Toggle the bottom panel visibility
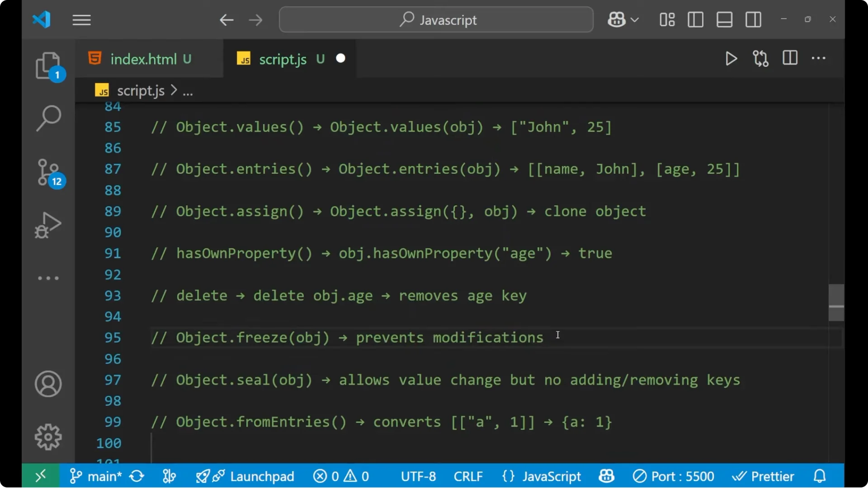 coord(724,19)
